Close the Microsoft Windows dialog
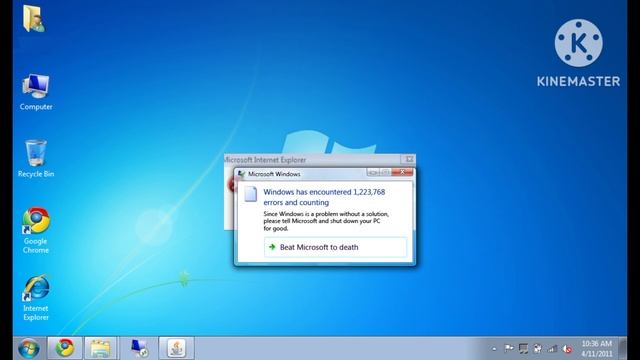Screen dimensions: 640x360 402,173
